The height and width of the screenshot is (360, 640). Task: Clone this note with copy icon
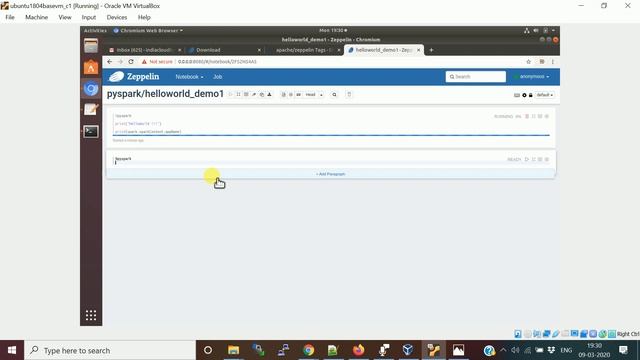point(262,94)
